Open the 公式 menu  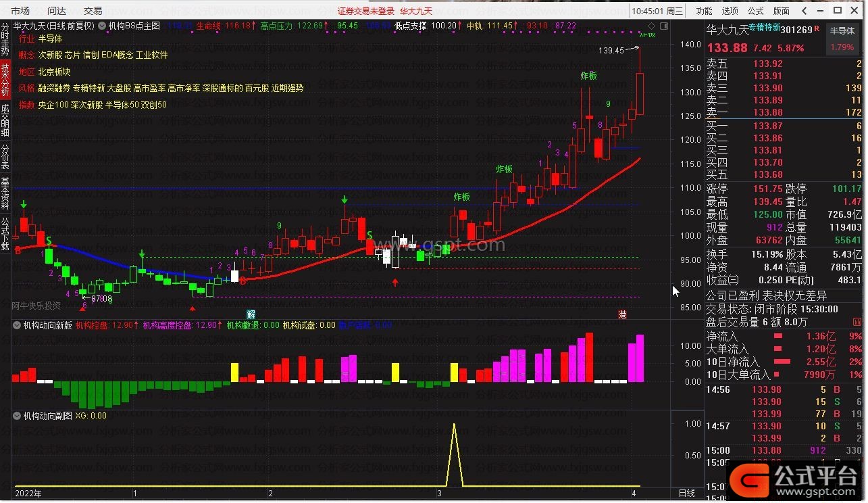click(x=756, y=11)
